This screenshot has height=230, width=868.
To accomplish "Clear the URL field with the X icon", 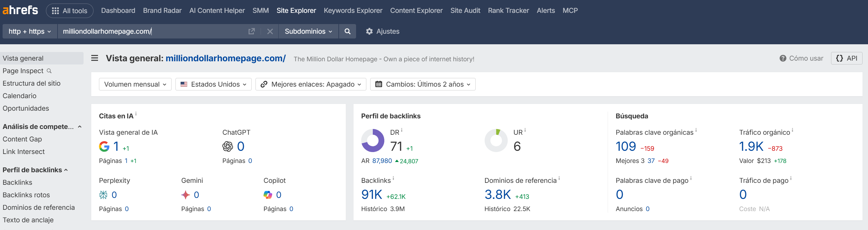I will tap(270, 31).
